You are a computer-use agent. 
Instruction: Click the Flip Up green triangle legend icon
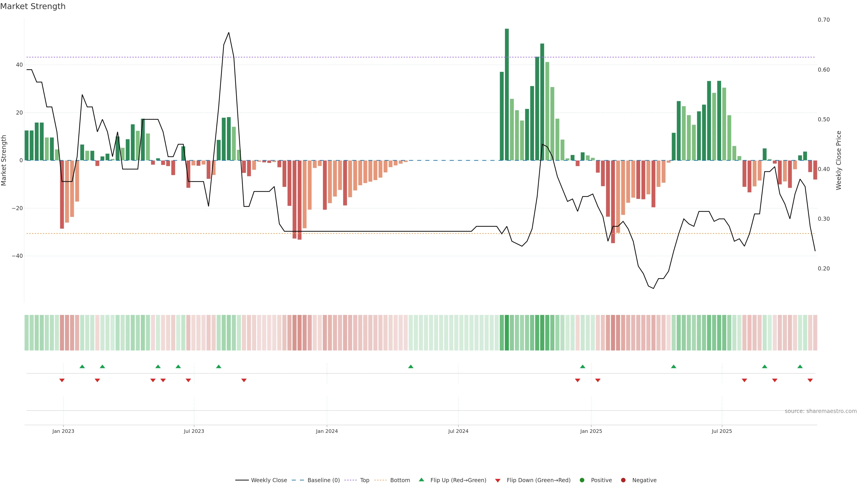[421, 480]
